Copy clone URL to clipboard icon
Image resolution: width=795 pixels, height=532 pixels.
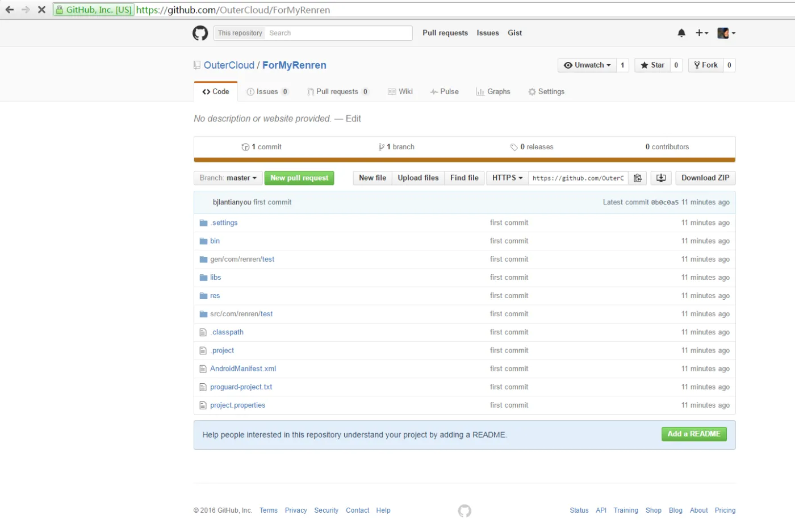638,178
